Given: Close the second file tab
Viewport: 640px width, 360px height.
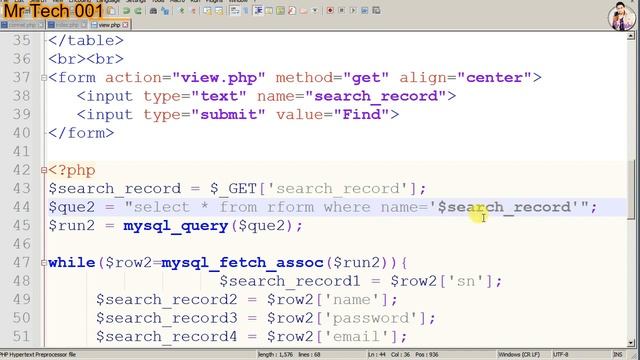Looking at the screenshot, I should (84, 25).
